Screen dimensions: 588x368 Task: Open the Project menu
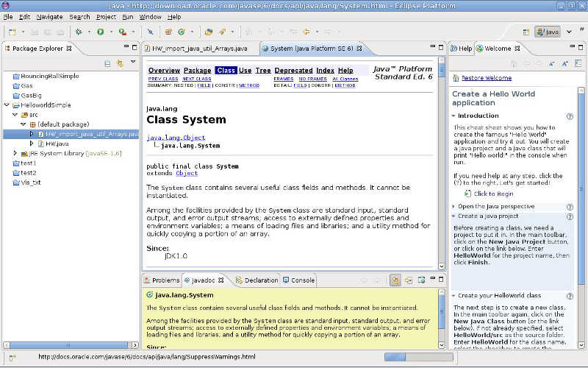(x=106, y=17)
